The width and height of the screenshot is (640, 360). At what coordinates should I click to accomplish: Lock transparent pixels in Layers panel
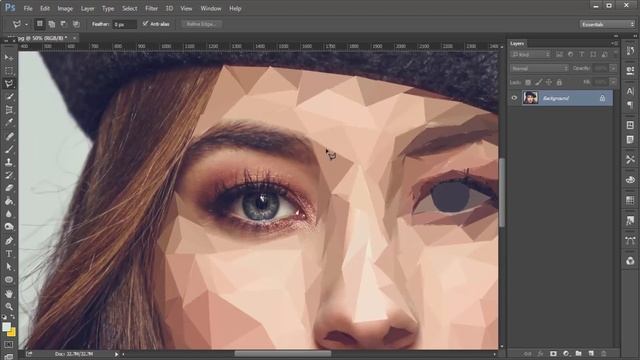[x=528, y=82]
